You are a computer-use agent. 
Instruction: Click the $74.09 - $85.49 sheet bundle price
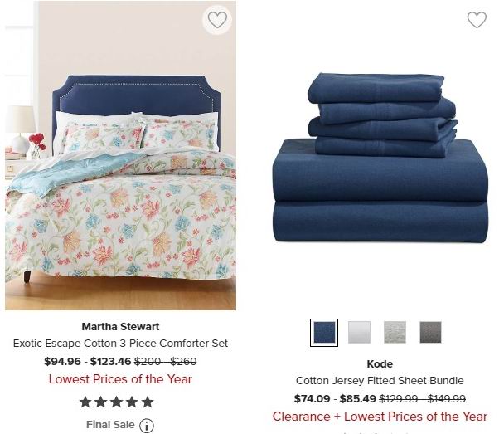point(335,398)
